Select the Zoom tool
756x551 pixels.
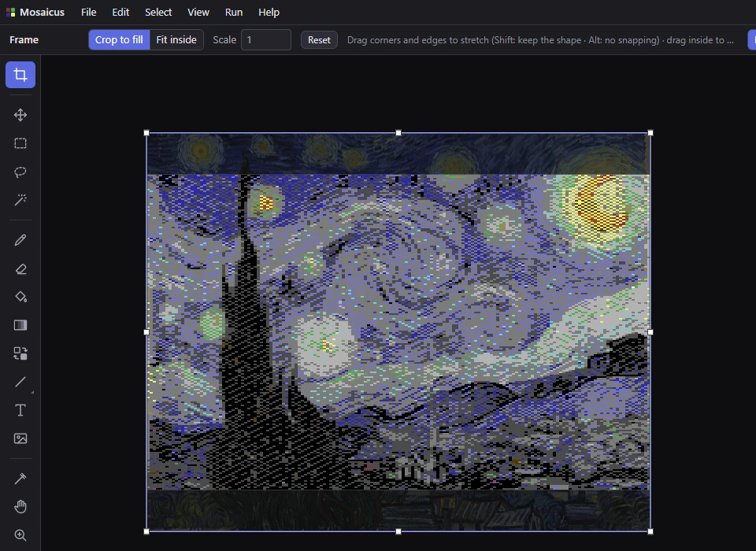point(20,535)
